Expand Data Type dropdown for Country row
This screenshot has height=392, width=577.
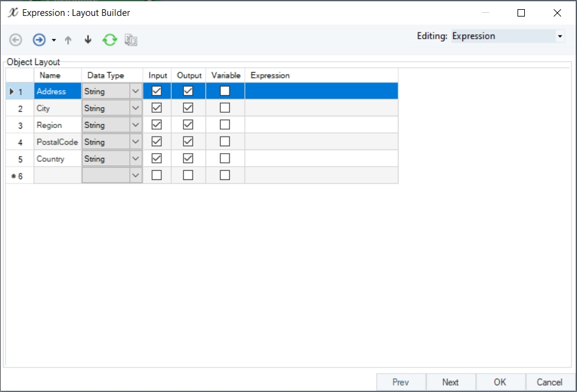[136, 159]
